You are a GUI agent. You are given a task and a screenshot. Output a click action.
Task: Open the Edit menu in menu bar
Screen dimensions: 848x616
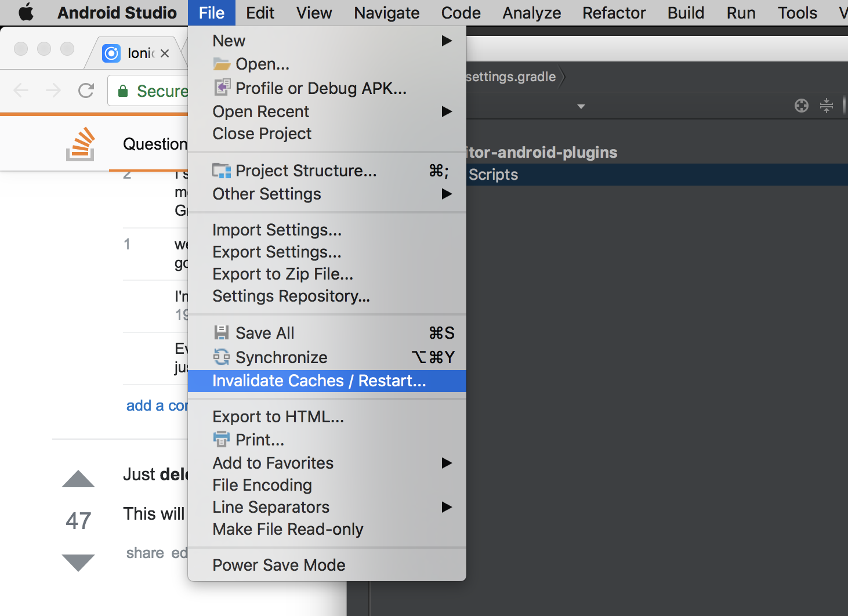pos(260,13)
